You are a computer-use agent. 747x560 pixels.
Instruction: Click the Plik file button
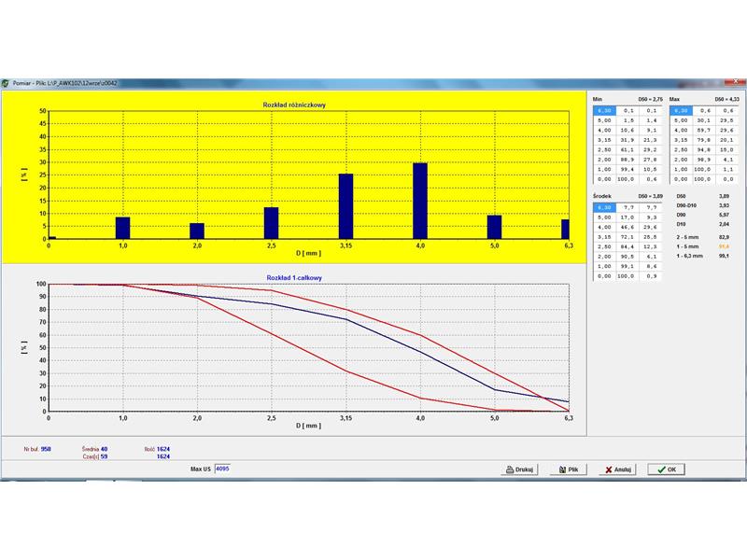click(570, 469)
